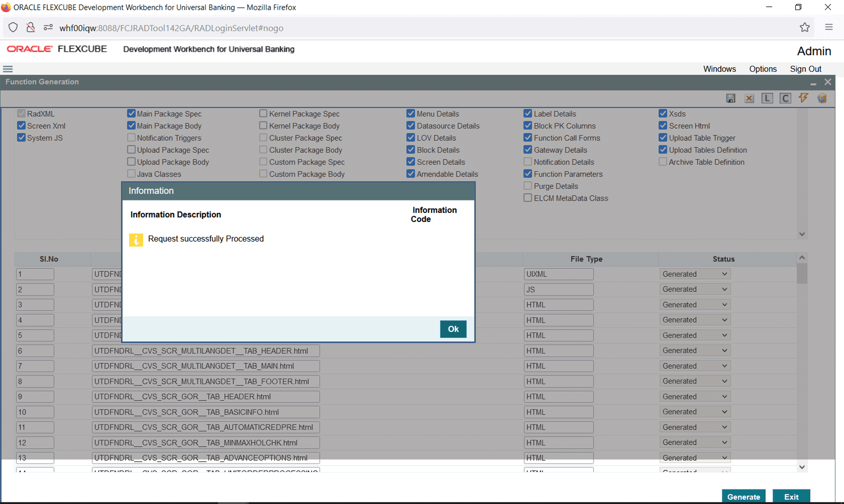Click the floppy disk save icon
This screenshot has width=844, height=504.
point(730,98)
